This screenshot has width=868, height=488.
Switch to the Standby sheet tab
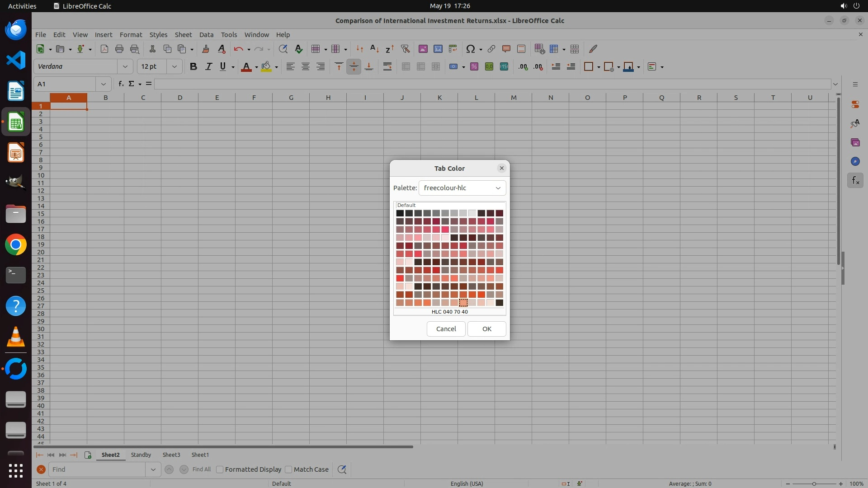click(141, 455)
